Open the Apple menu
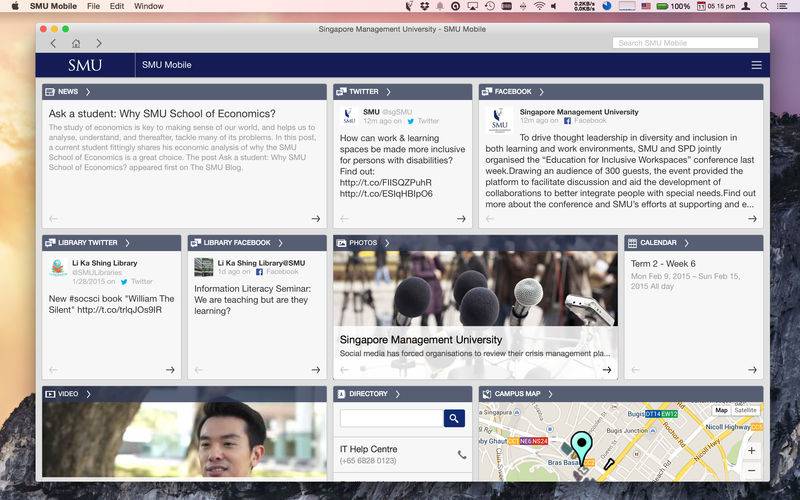Viewport: 800px width, 500px height. (15, 6)
